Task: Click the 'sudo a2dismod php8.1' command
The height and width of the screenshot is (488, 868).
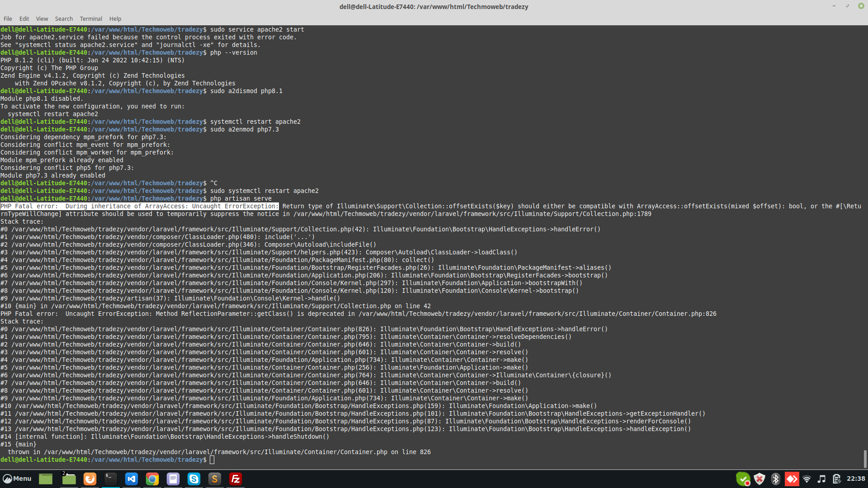Action: [246, 91]
